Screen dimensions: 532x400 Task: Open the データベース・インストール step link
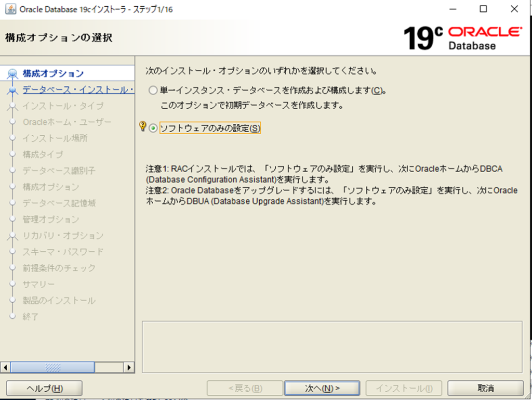[78, 90]
